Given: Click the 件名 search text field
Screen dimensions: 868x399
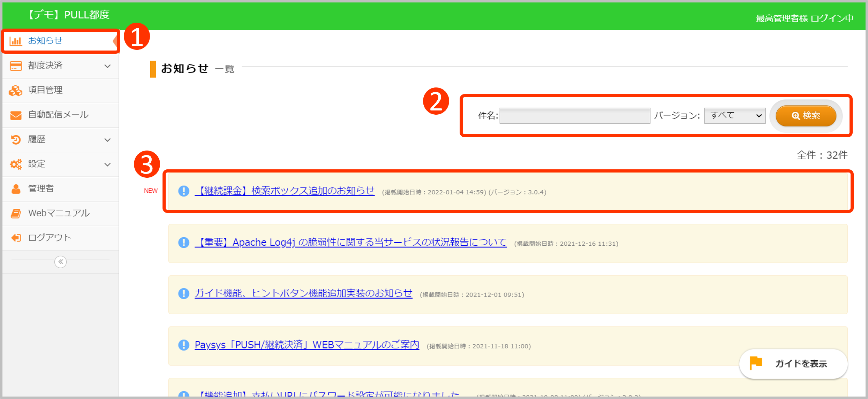Looking at the screenshot, I should coord(575,116).
